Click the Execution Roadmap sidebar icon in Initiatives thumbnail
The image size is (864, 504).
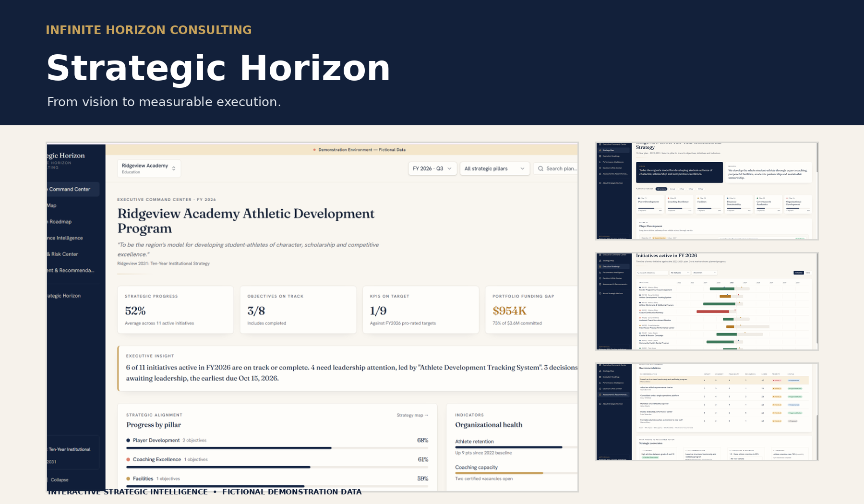[600, 266]
